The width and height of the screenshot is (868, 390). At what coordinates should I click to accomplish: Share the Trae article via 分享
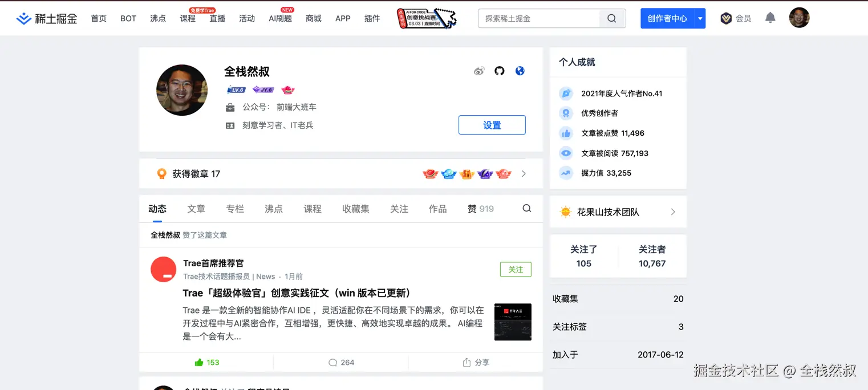coord(476,363)
